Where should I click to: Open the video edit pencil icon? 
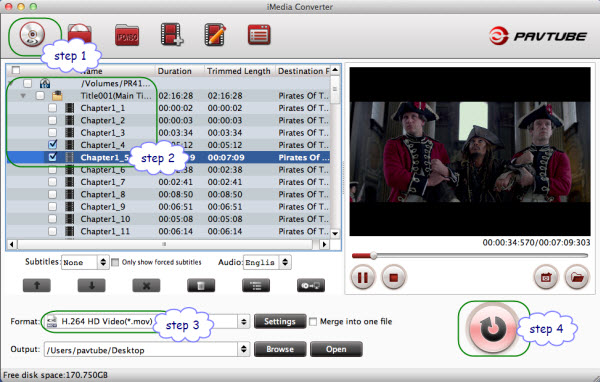[x=215, y=34]
